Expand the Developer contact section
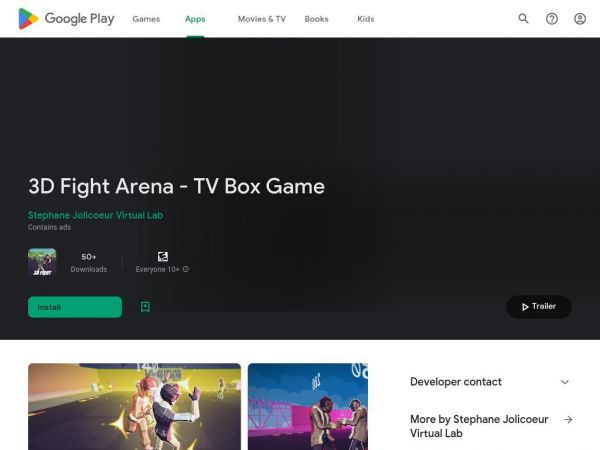 (x=490, y=382)
